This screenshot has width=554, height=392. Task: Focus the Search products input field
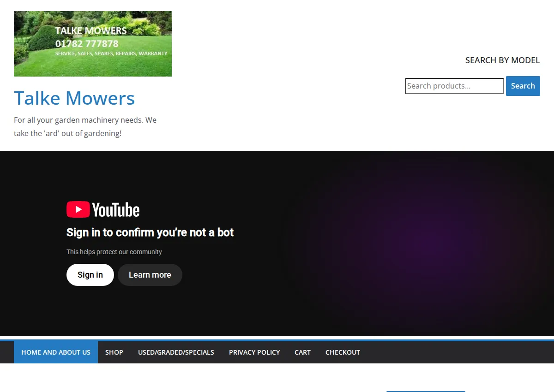coord(455,86)
